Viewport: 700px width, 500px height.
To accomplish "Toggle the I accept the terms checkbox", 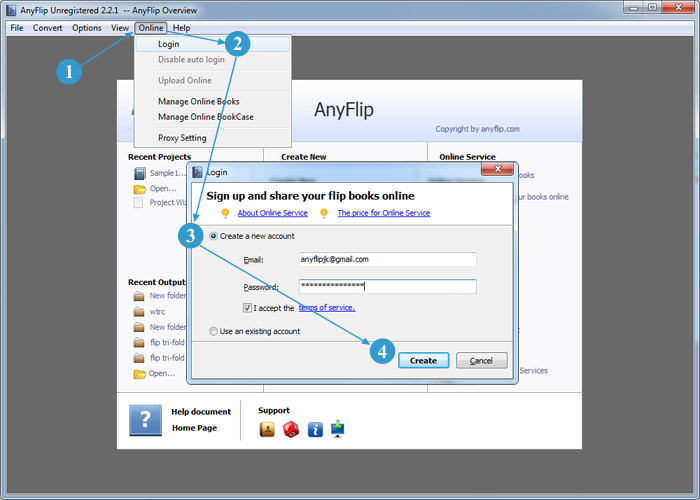I will (x=247, y=308).
